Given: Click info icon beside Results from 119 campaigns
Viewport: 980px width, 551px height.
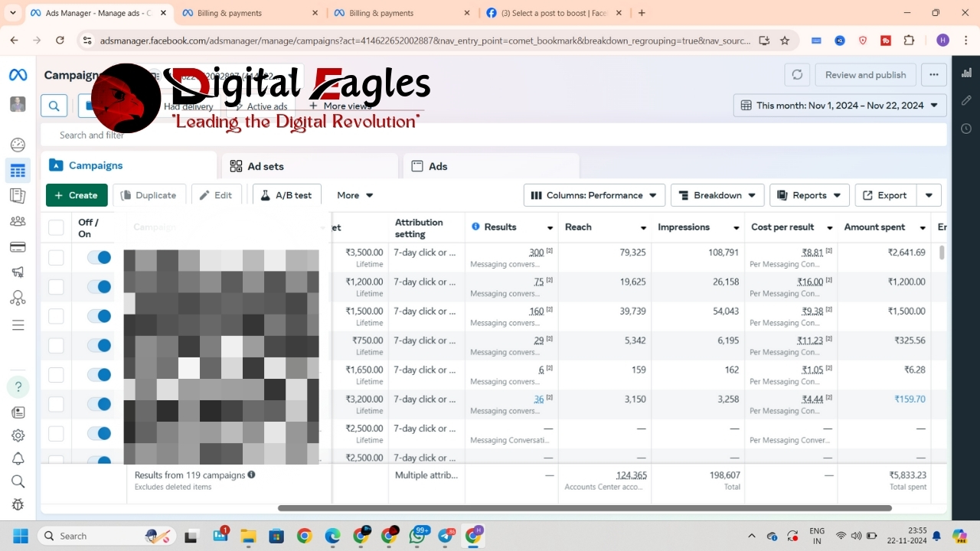Looking at the screenshot, I should point(251,474).
